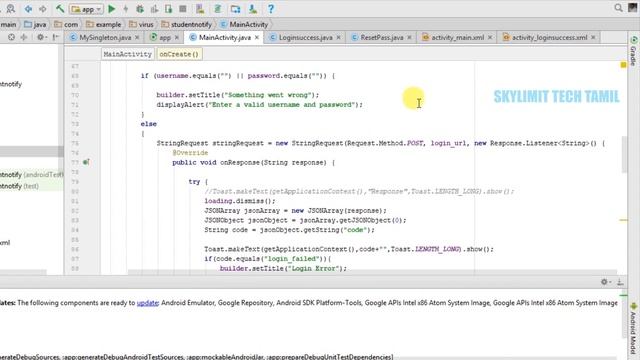
Task: Click the MainActivity navigation bar breadcrumb
Action: tap(244, 24)
